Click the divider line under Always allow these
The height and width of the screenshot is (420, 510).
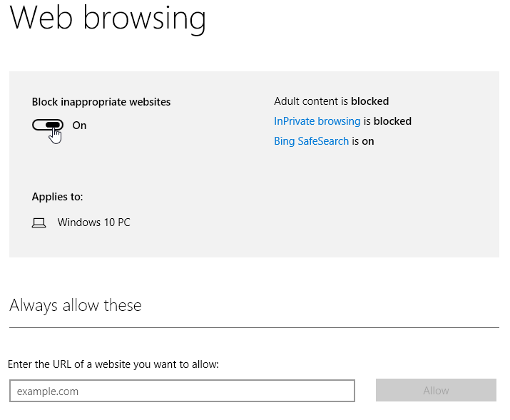click(x=254, y=327)
